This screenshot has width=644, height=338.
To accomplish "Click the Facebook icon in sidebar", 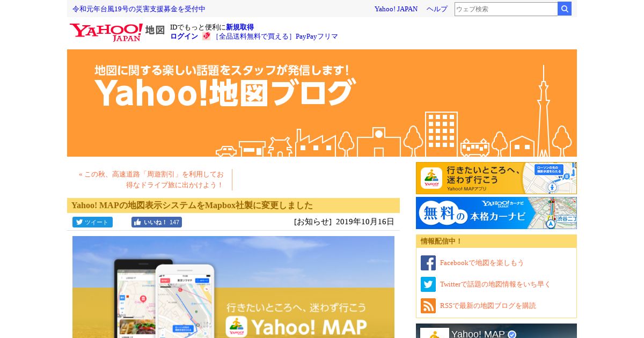I will 428,263.
